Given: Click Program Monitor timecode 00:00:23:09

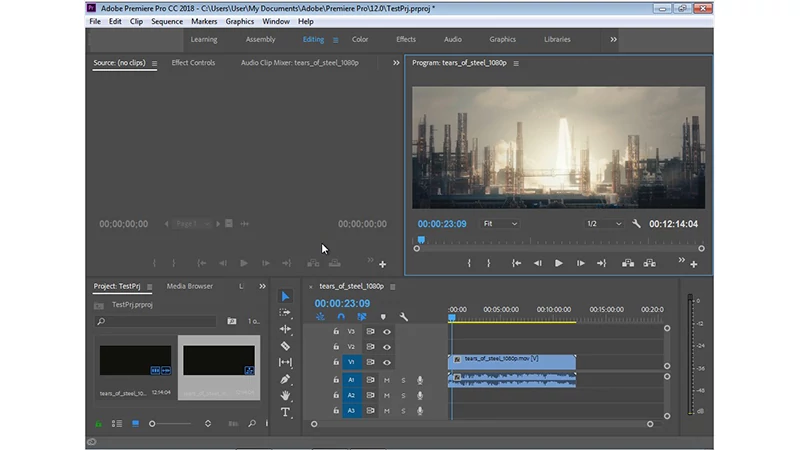Looking at the screenshot, I should 442,224.
